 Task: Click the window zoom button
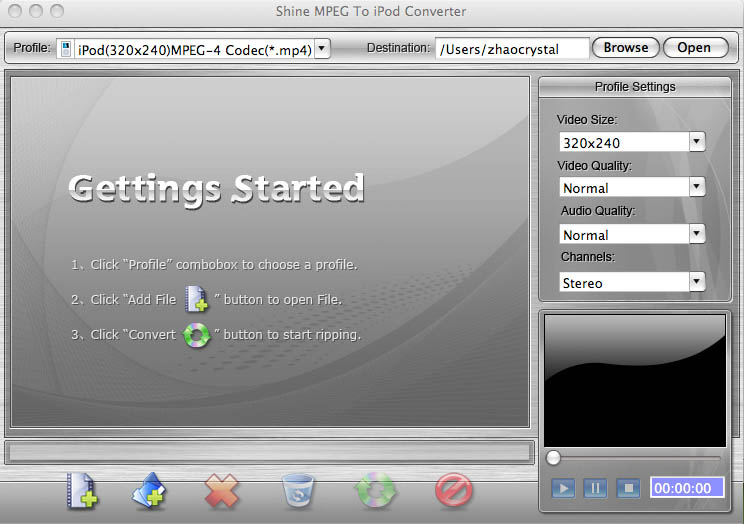pos(57,11)
